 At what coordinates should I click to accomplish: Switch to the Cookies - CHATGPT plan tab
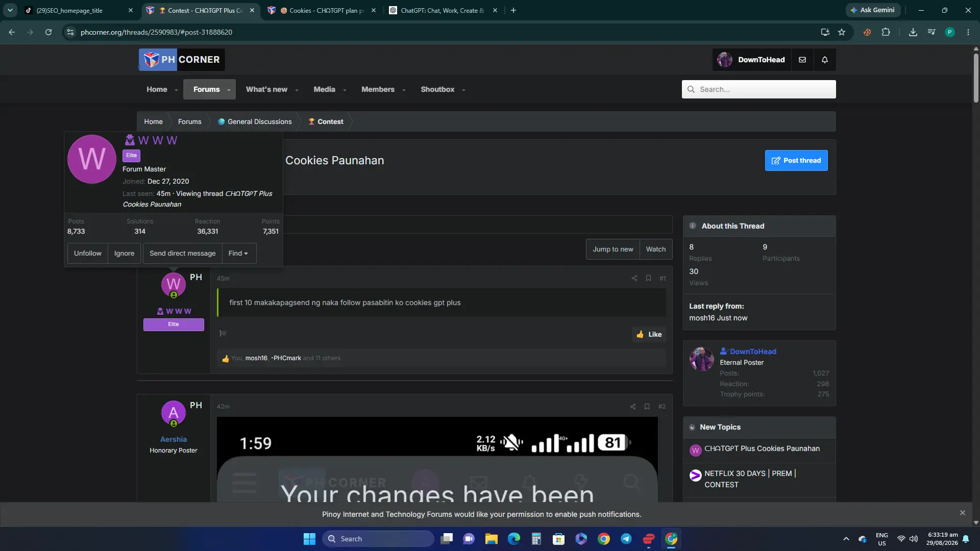(x=323, y=10)
